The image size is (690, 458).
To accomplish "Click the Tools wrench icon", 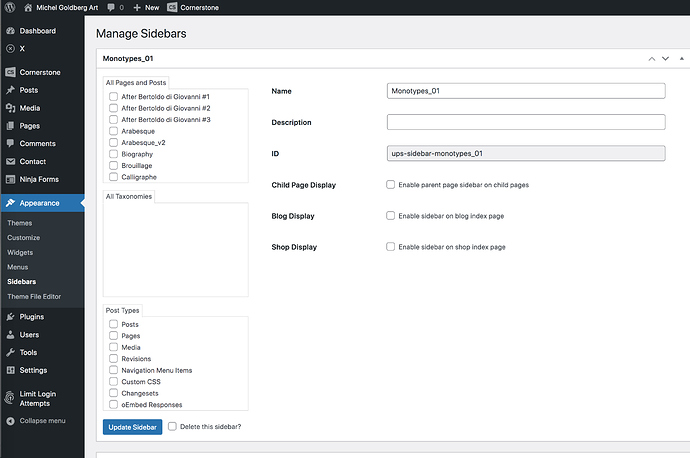I will [x=11, y=352].
